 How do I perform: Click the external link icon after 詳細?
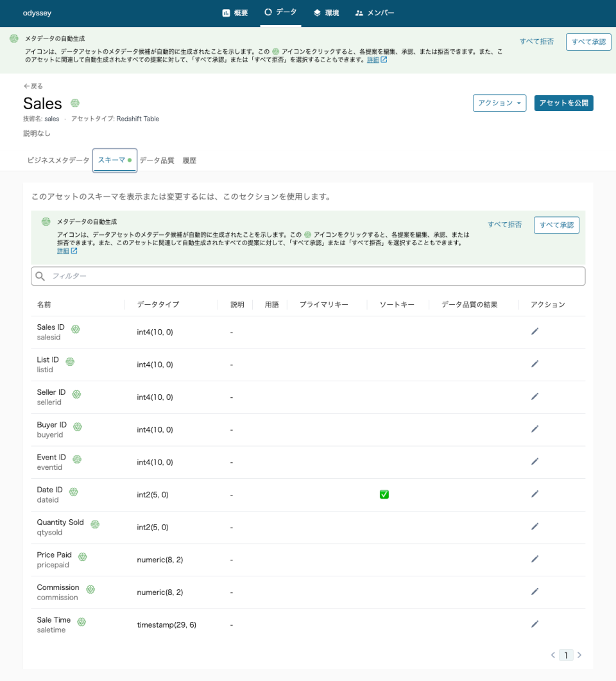point(73,250)
